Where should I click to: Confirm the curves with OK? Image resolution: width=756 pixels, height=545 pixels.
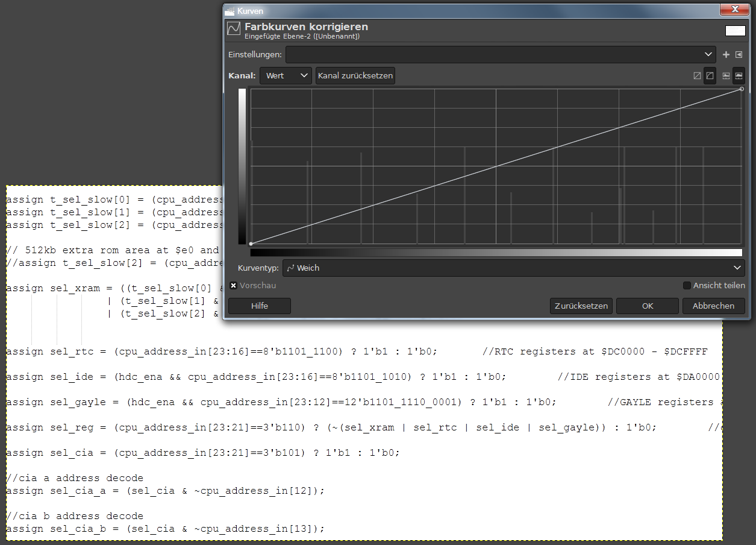tap(648, 306)
